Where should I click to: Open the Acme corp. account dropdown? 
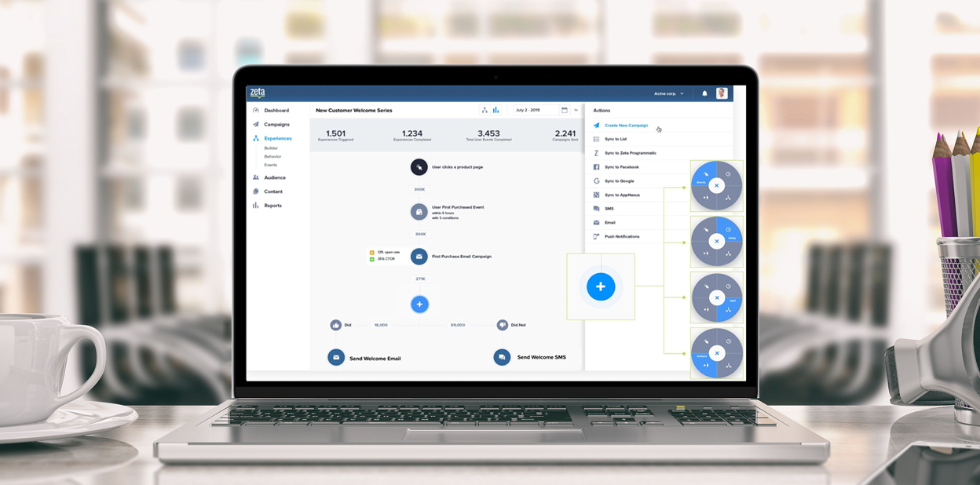[x=669, y=94]
